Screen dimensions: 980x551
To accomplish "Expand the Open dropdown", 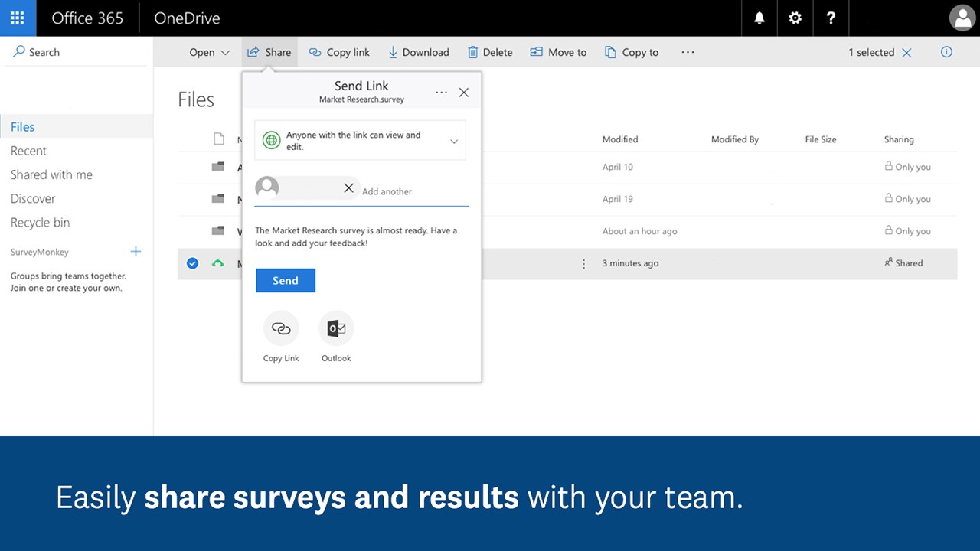I will 209,52.
